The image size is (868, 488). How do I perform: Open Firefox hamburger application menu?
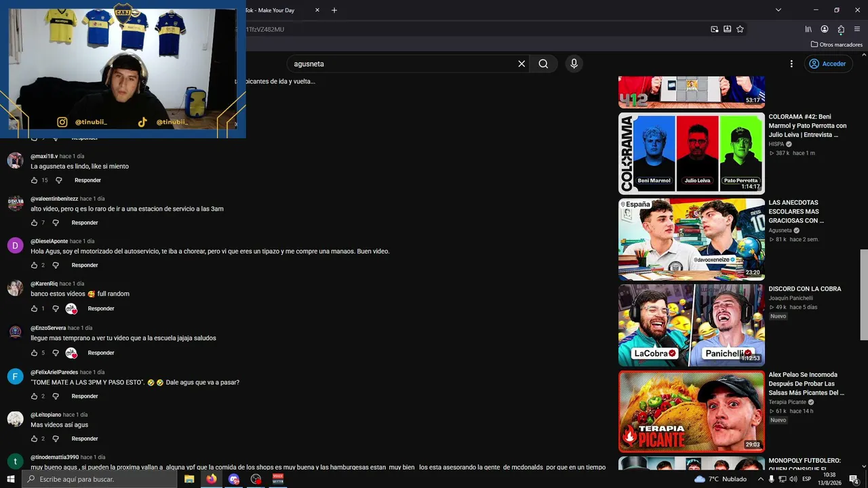[x=857, y=29]
